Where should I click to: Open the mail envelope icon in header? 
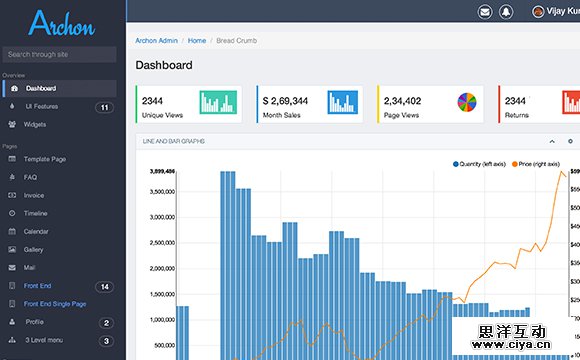point(485,12)
